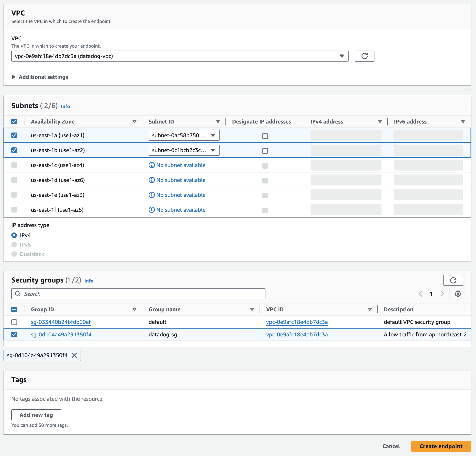Open sg-0d104a49a291350f4 group link
This screenshot has width=476, height=456.
point(61,334)
